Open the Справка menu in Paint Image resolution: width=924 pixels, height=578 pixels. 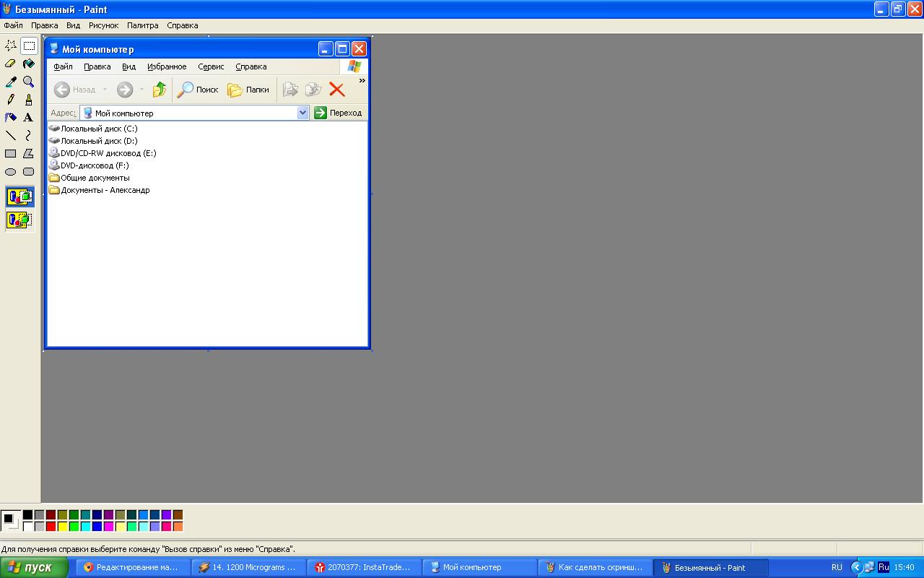[182, 25]
